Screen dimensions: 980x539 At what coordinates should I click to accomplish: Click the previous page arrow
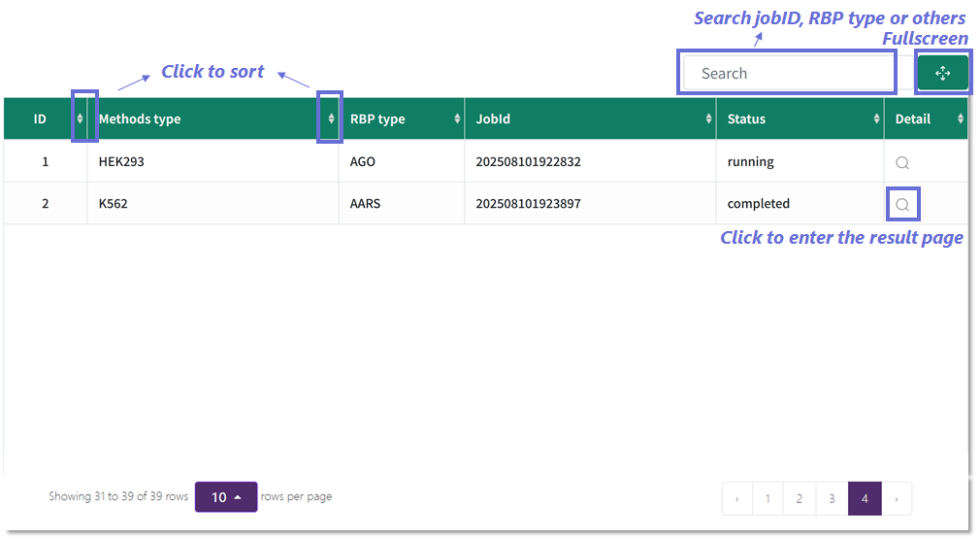point(737,499)
